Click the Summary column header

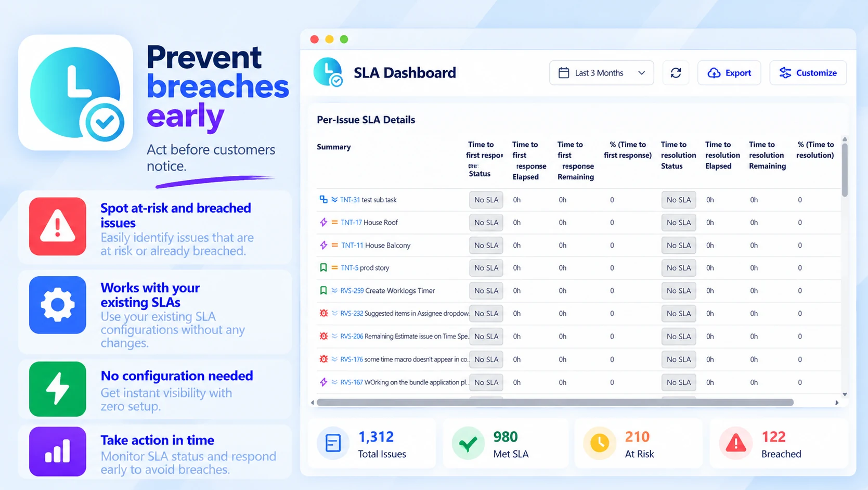tap(334, 147)
